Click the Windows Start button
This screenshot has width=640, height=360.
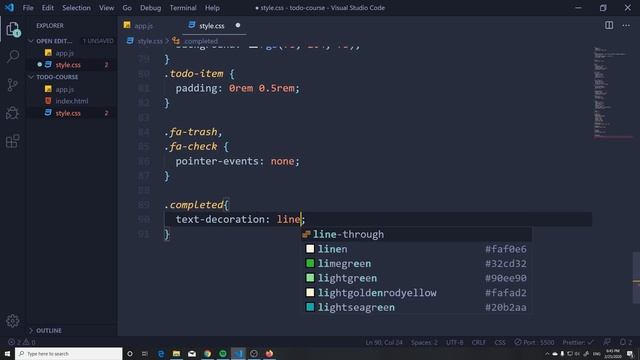[x=7, y=353]
